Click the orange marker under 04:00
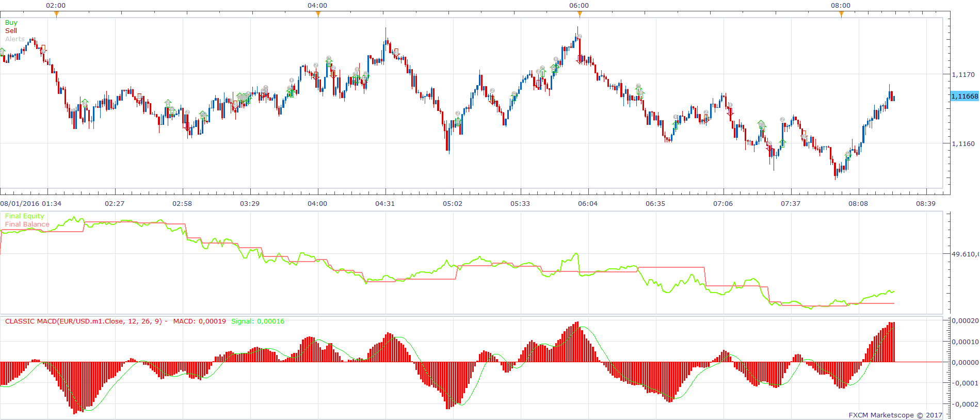 click(318, 14)
